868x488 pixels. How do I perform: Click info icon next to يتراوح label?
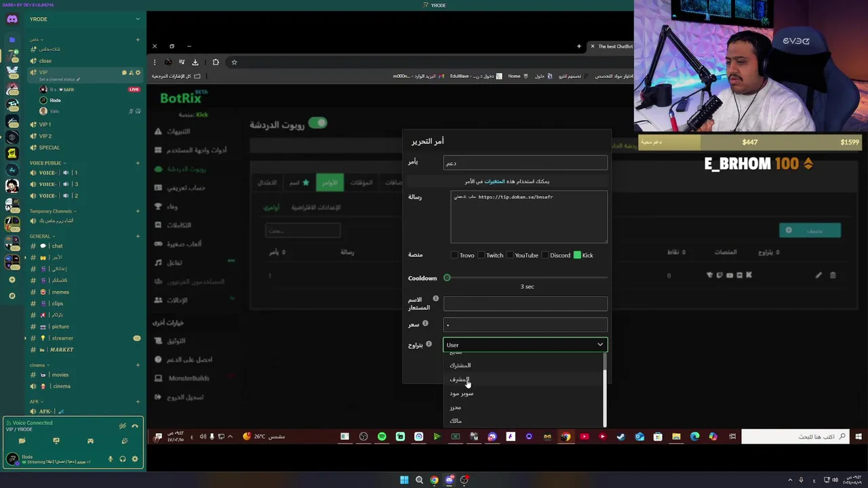click(429, 344)
